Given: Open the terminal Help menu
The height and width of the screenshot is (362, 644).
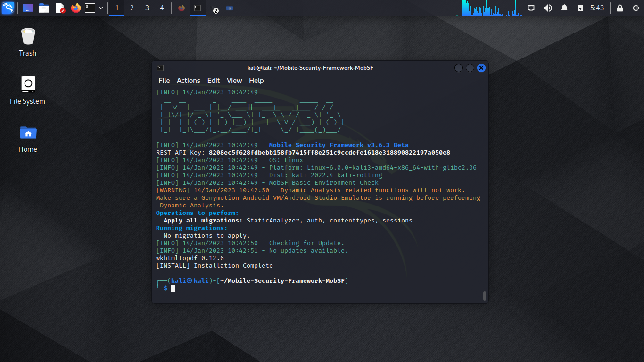Looking at the screenshot, I should point(256,81).
